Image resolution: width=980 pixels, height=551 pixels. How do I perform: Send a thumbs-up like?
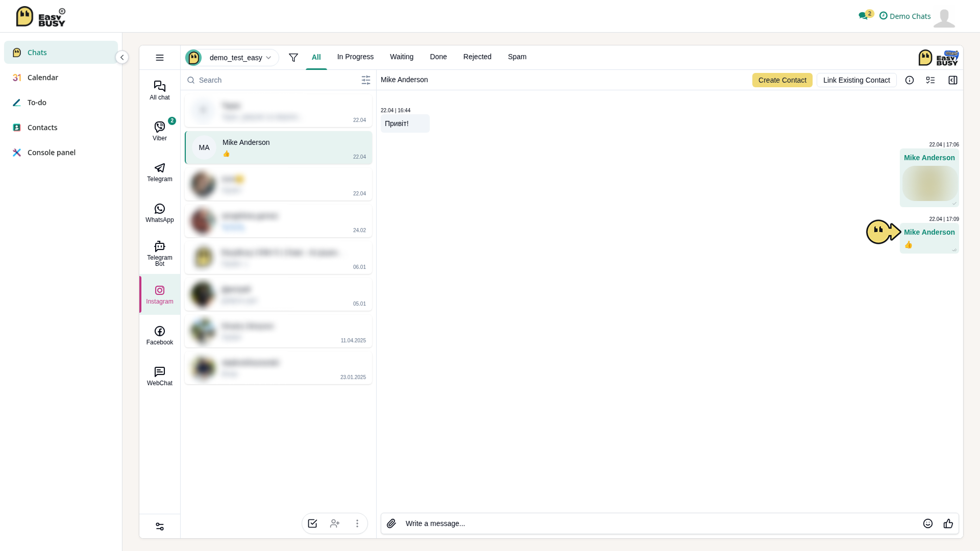pos(948,523)
